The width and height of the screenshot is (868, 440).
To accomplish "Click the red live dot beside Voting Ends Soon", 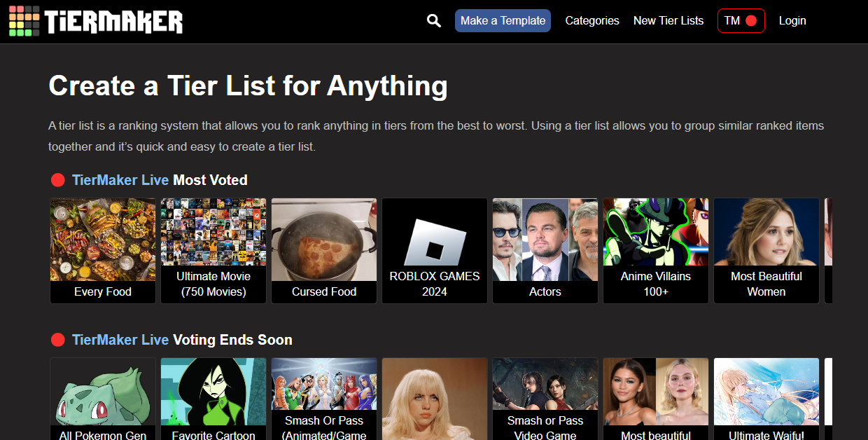I will 58,340.
